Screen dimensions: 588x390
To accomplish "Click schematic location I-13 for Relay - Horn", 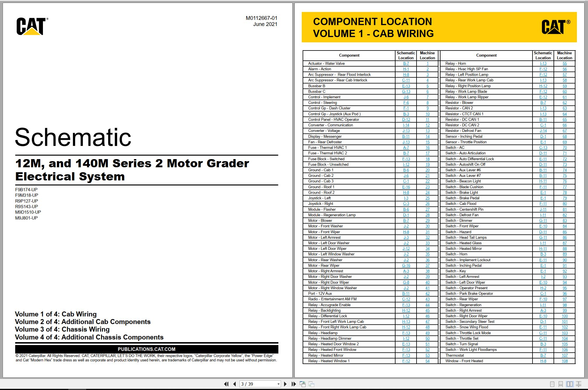I will pyautogui.click(x=543, y=63).
